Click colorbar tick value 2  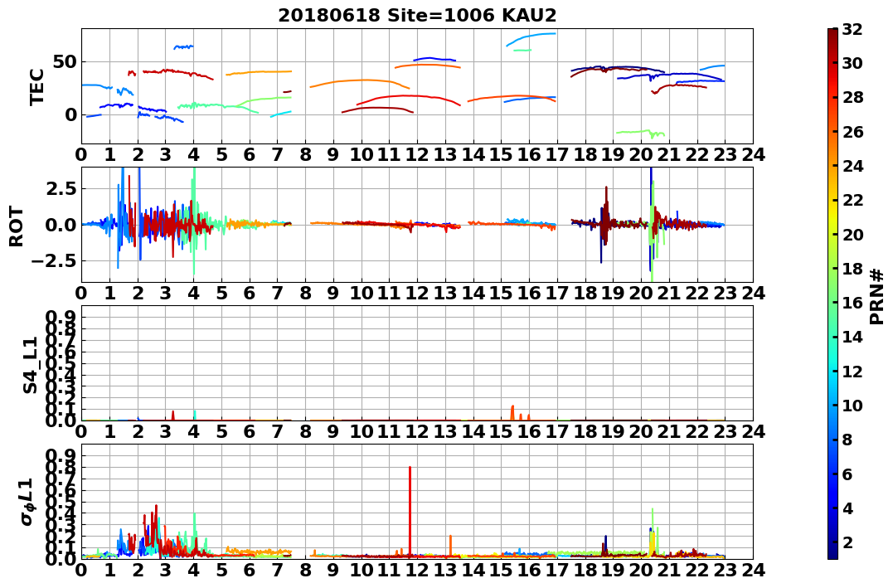coord(847,542)
